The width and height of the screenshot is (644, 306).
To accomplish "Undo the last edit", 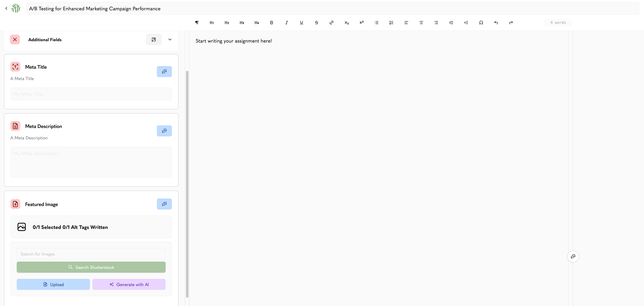I will pos(496,23).
